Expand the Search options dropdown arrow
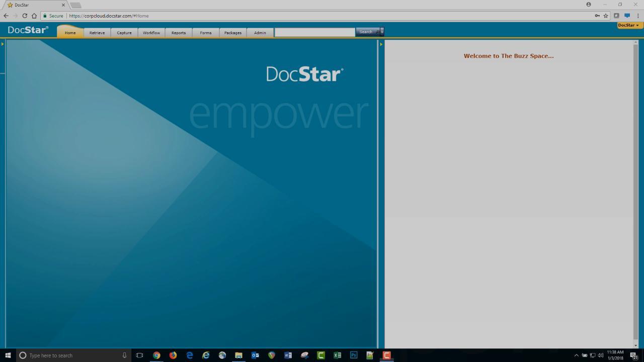 [x=382, y=32]
